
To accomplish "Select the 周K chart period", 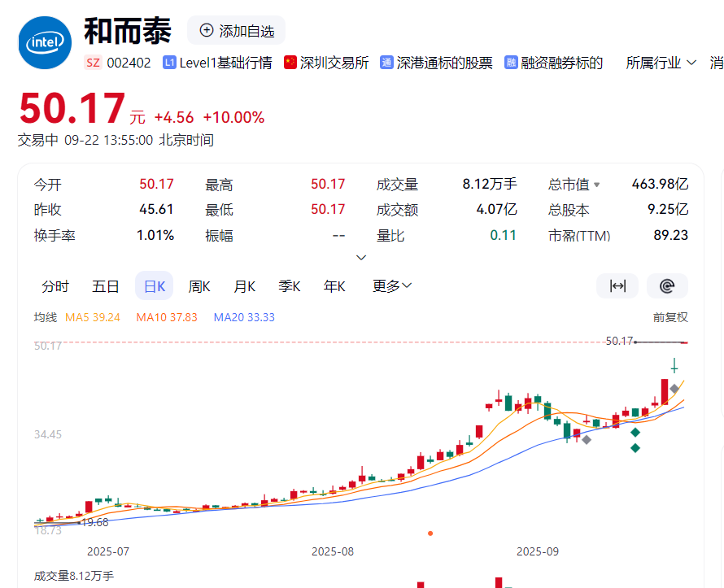I will (x=199, y=286).
